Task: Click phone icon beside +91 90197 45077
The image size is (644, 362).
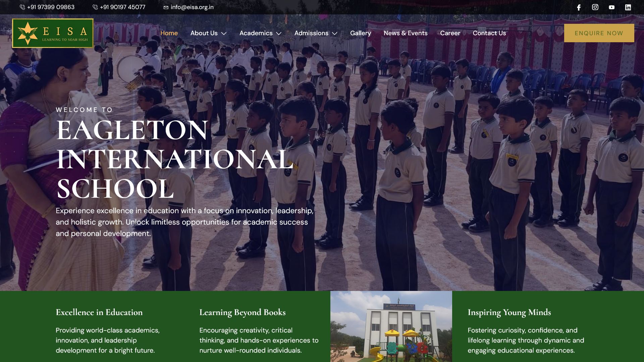Action: [x=95, y=7]
